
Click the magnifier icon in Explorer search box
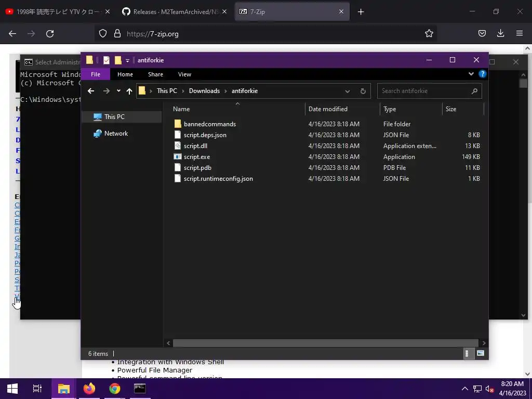(474, 91)
